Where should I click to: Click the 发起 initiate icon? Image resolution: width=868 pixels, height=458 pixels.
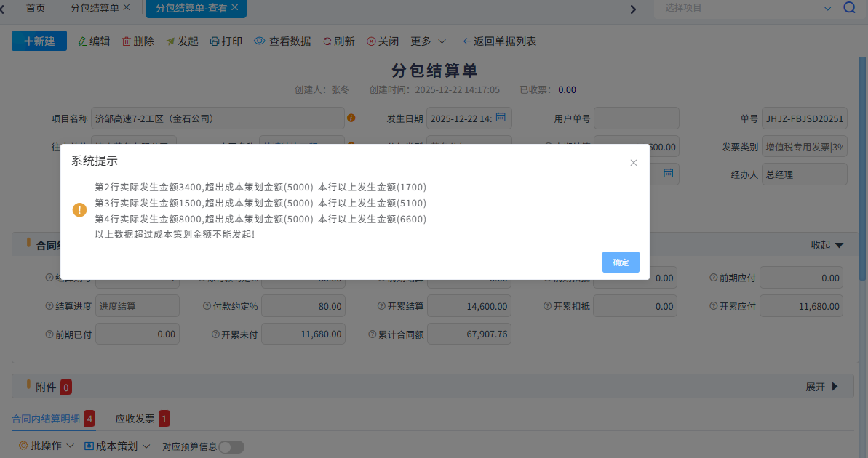tap(172, 41)
